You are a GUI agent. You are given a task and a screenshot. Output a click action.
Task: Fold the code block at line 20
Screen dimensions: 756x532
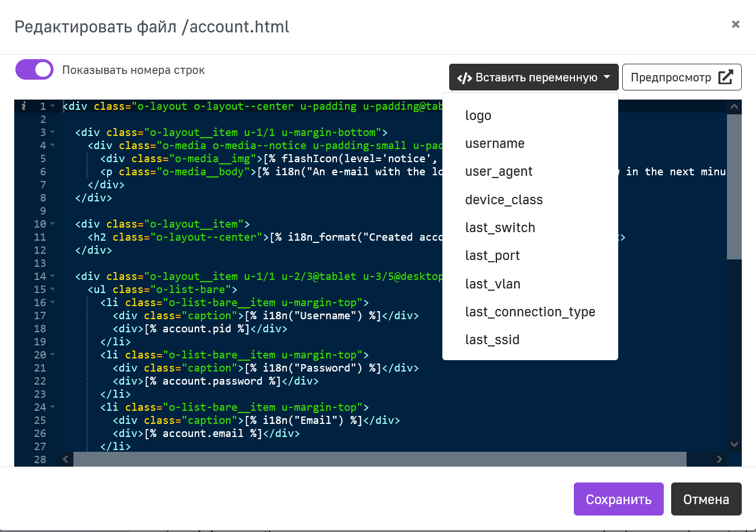[x=52, y=355]
